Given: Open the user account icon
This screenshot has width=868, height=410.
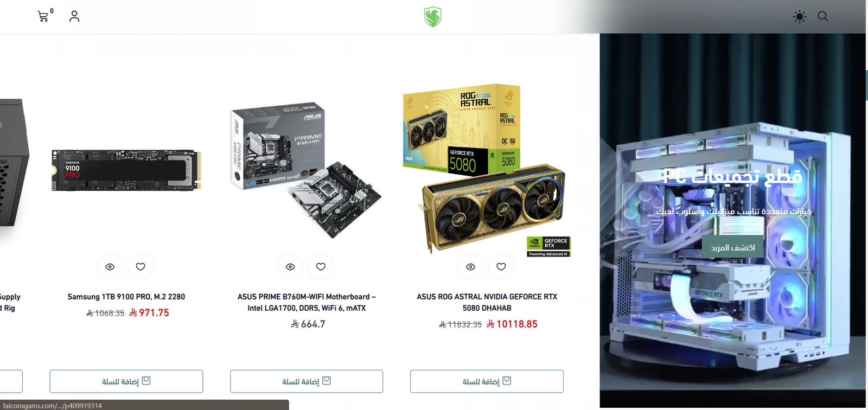Looking at the screenshot, I should pyautogui.click(x=74, y=16).
